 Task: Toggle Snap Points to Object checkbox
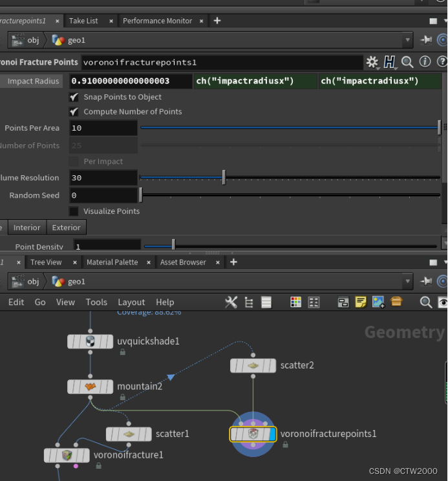pyautogui.click(x=74, y=97)
